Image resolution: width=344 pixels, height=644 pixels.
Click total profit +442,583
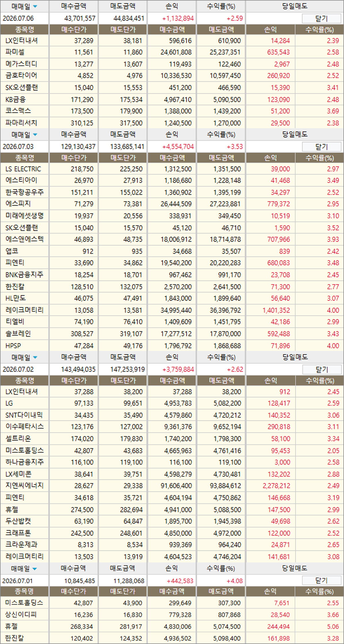[x=180, y=581]
